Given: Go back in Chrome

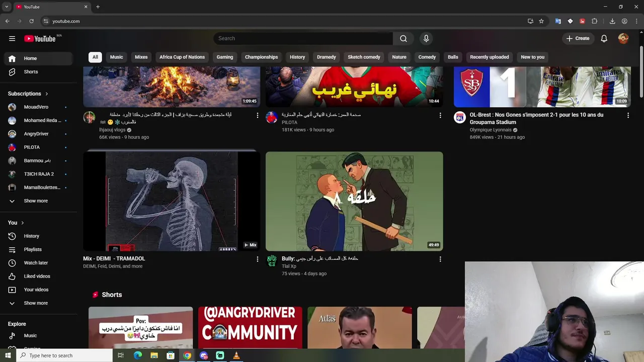Looking at the screenshot, I should pos(8,21).
